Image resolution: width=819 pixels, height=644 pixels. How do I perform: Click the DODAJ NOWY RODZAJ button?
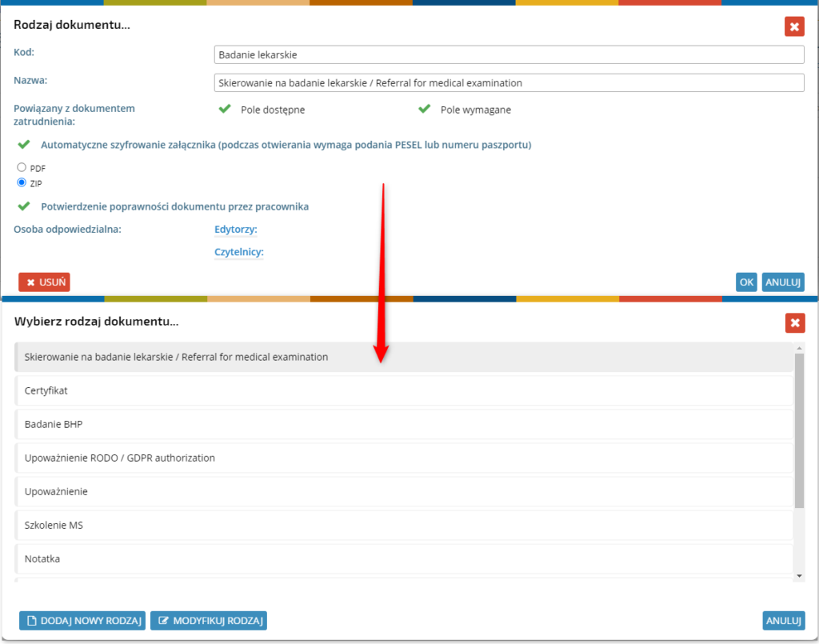click(82, 621)
